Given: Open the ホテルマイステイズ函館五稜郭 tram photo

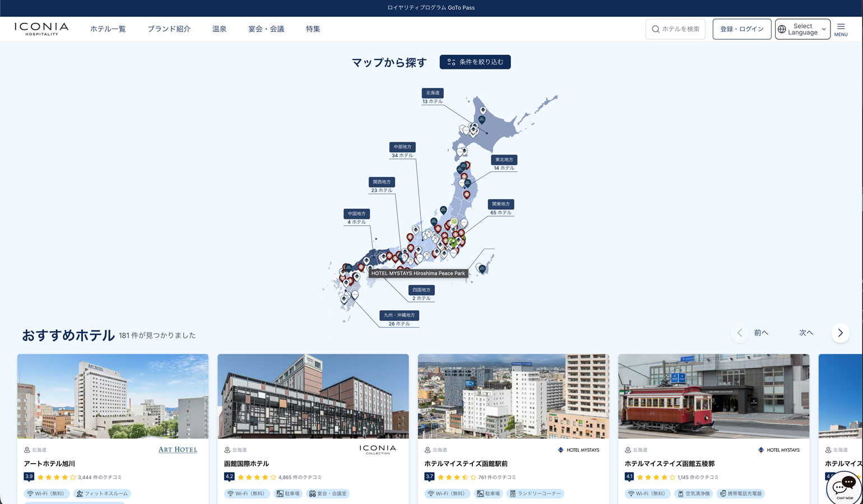Looking at the screenshot, I should pyautogui.click(x=714, y=396).
